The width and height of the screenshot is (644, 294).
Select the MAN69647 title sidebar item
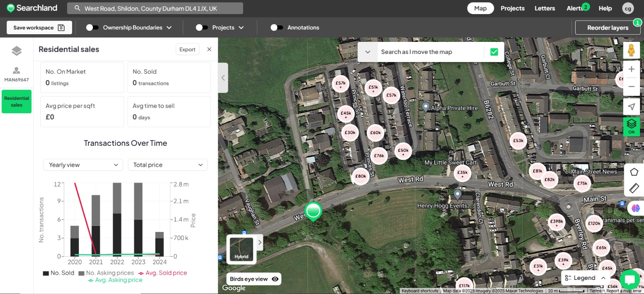point(17,75)
